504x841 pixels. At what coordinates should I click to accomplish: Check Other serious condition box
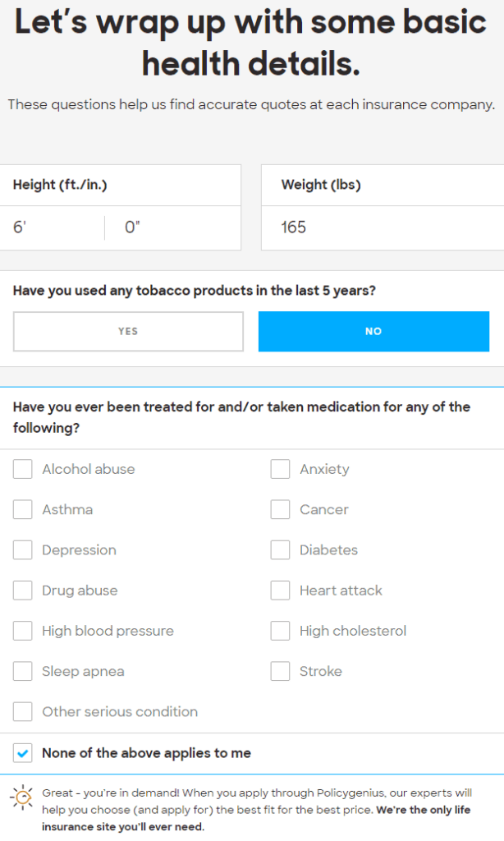click(22, 712)
